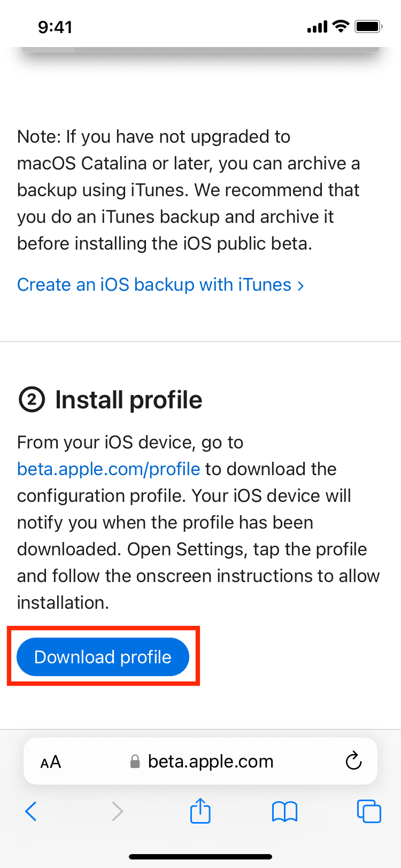Image resolution: width=401 pixels, height=868 pixels.
Task: Go back to the previous page
Action: coord(31,811)
